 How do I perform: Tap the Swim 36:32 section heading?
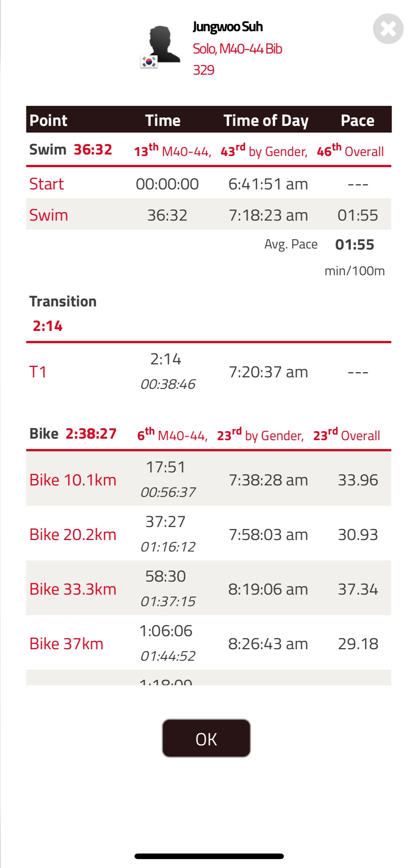[x=71, y=150]
